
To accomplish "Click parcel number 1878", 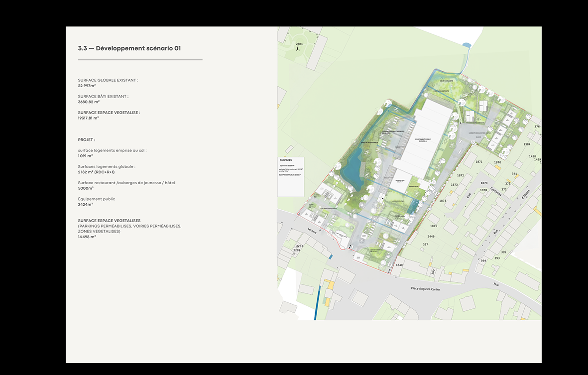I will pyautogui.click(x=483, y=190).
